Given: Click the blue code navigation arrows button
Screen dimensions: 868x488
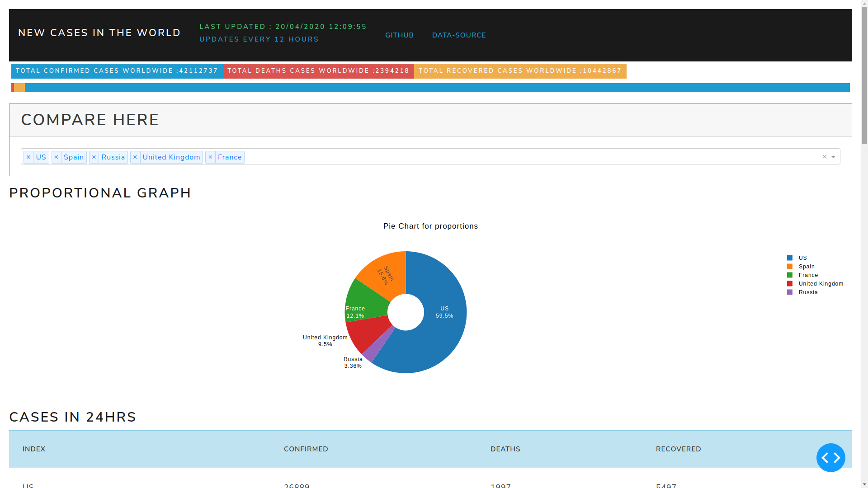Looking at the screenshot, I should (x=830, y=458).
